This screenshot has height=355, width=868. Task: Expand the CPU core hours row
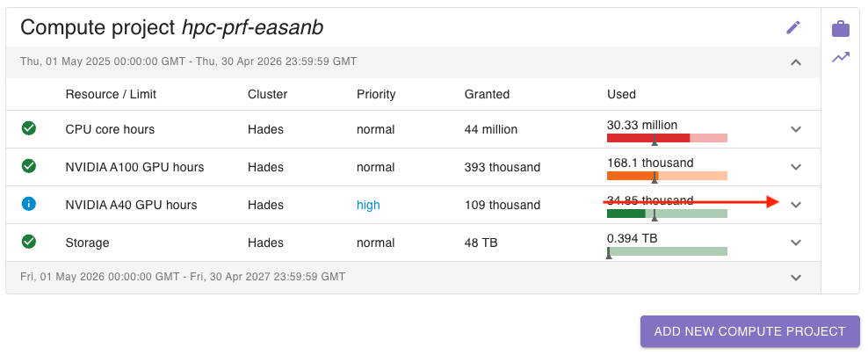(x=796, y=129)
